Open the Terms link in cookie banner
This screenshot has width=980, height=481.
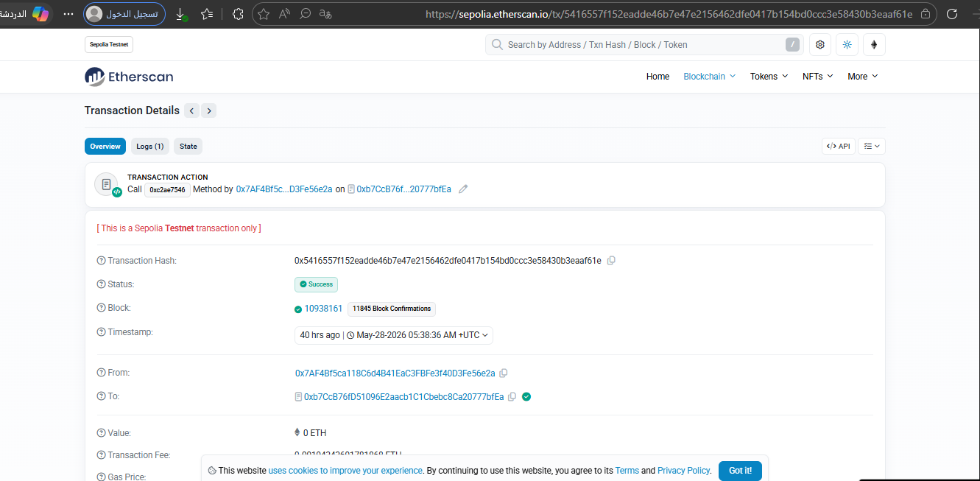tap(627, 470)
